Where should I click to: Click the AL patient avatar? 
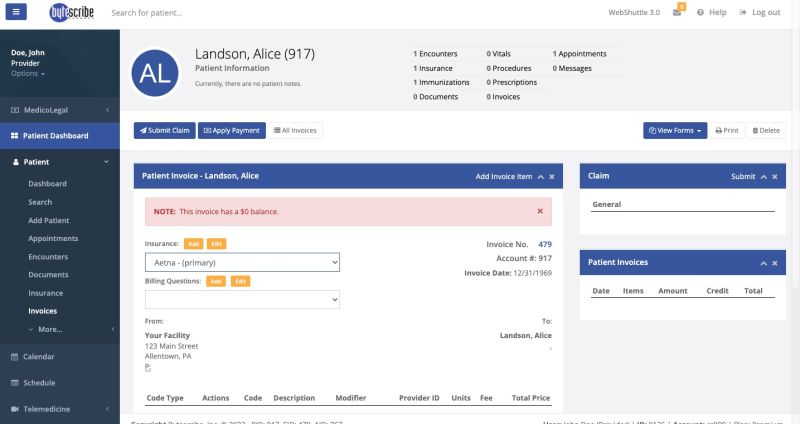(155, 71)
